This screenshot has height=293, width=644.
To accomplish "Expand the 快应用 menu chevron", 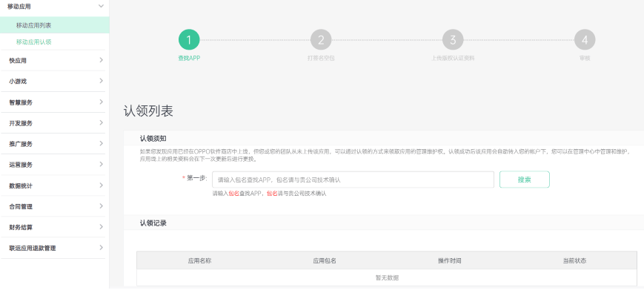I will pos(101,60).
